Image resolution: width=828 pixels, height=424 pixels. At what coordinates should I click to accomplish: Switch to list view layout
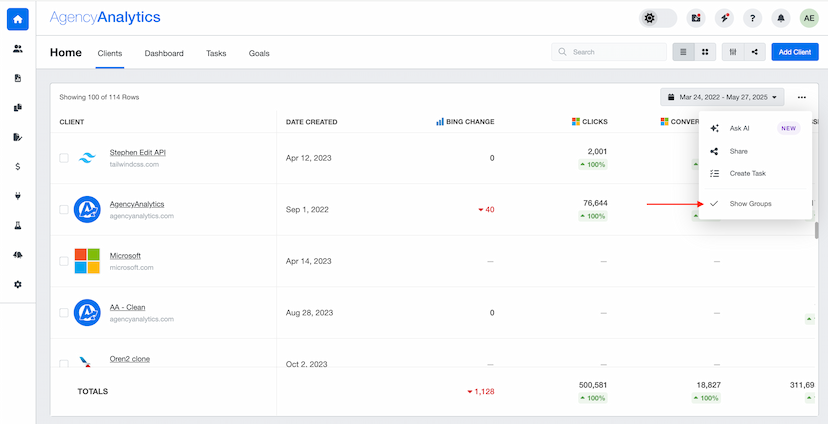pyautogui.click(x=683, y=52)
